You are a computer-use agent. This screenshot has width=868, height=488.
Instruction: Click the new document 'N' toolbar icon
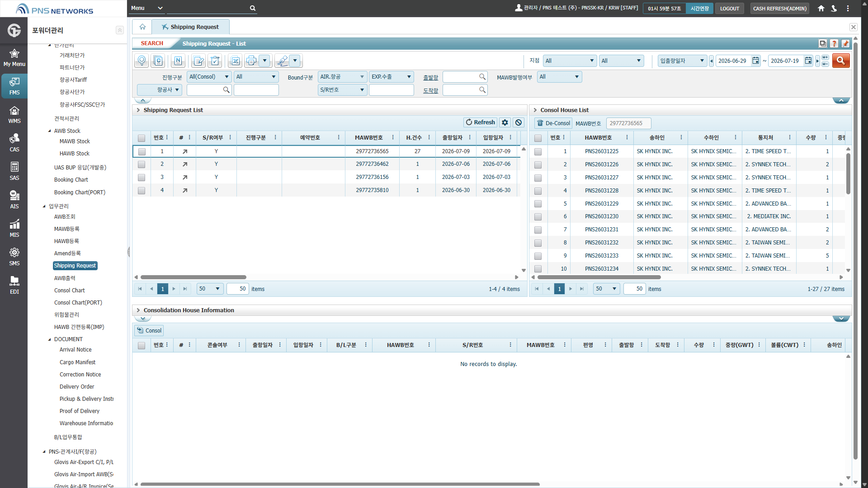[x=178, y=61]
